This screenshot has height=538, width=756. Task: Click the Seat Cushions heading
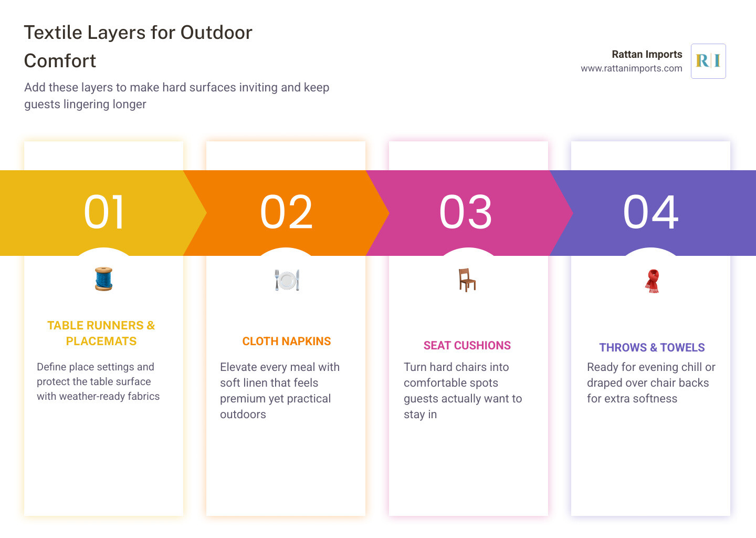tap(467, 345)
